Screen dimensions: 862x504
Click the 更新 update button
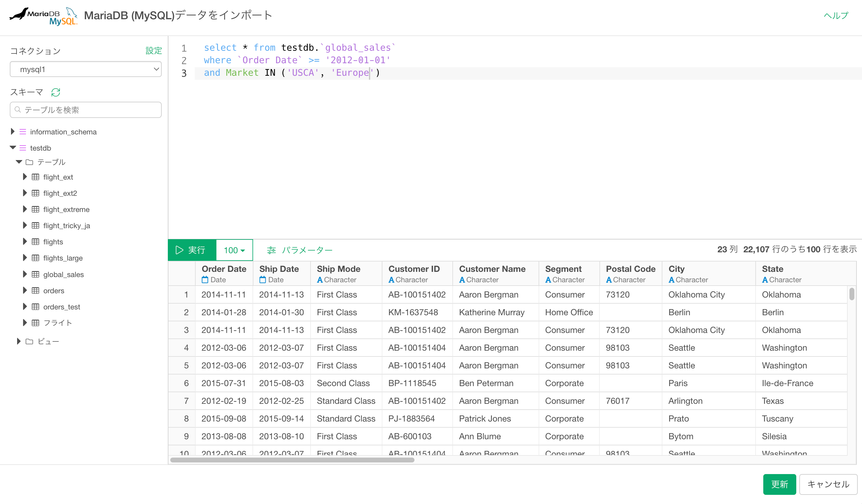pos(779,484)
